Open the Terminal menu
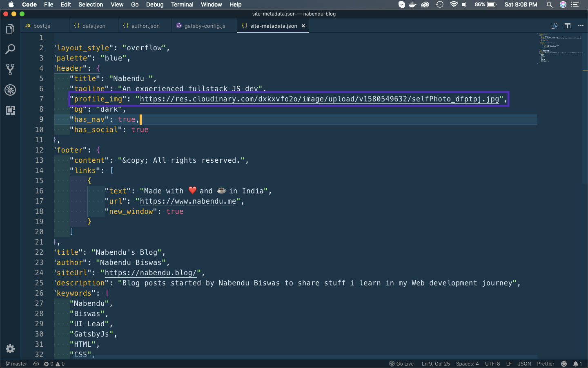 [x=182, y=4]
